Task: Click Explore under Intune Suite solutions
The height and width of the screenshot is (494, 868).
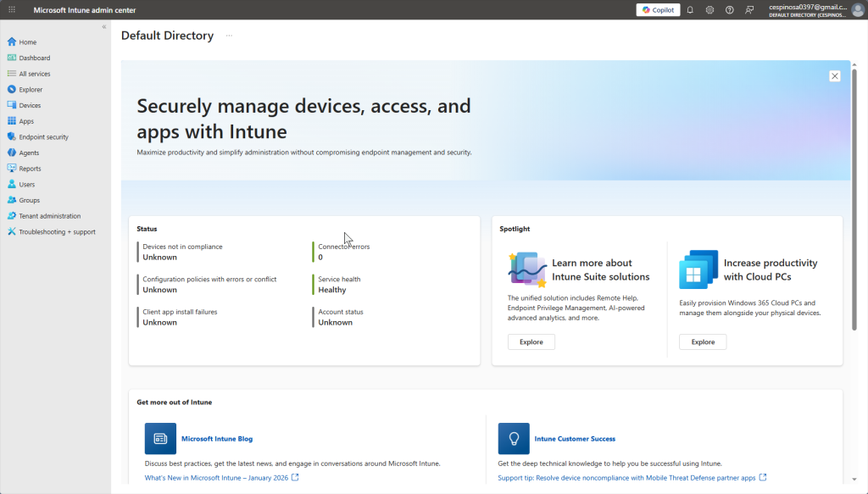Action: pos(531,342)
